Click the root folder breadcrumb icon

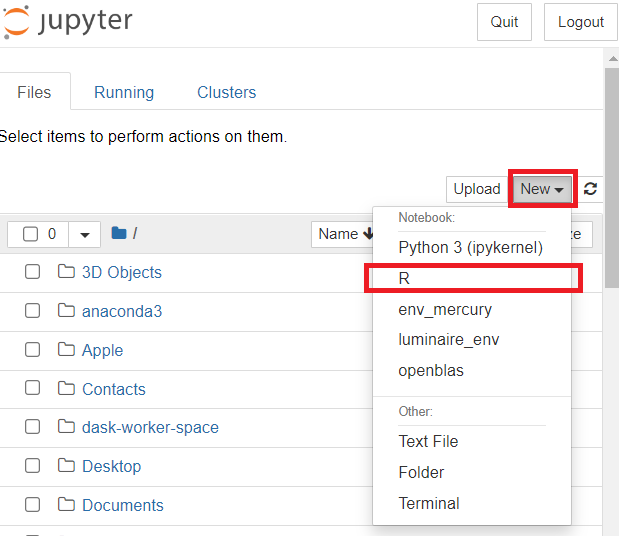tap(119, 233)
